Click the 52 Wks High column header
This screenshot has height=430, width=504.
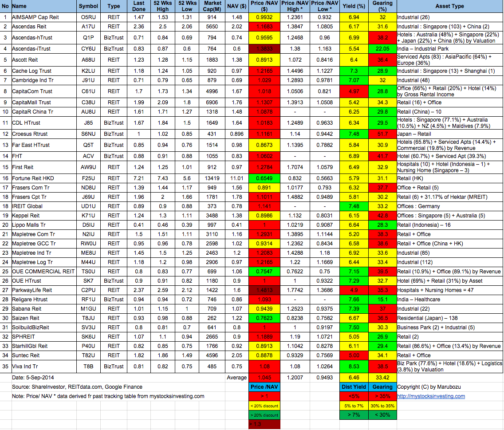coord(163,6)
